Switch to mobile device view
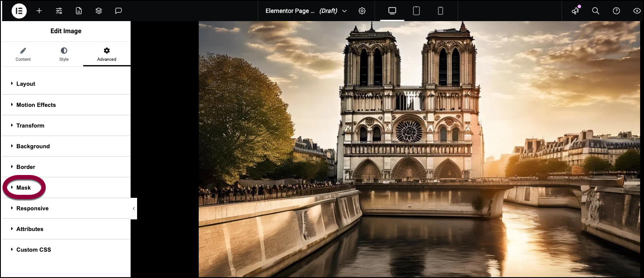The width and height of the screenshot is (644, 278). [441, 11]
